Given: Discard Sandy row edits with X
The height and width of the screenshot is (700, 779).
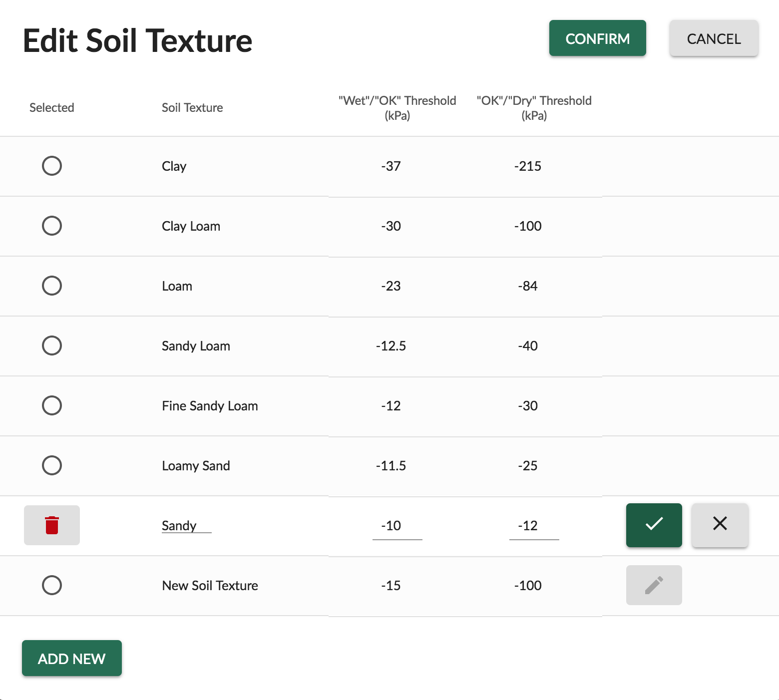Looking at the screenshot, I should [x=720, y=525].
